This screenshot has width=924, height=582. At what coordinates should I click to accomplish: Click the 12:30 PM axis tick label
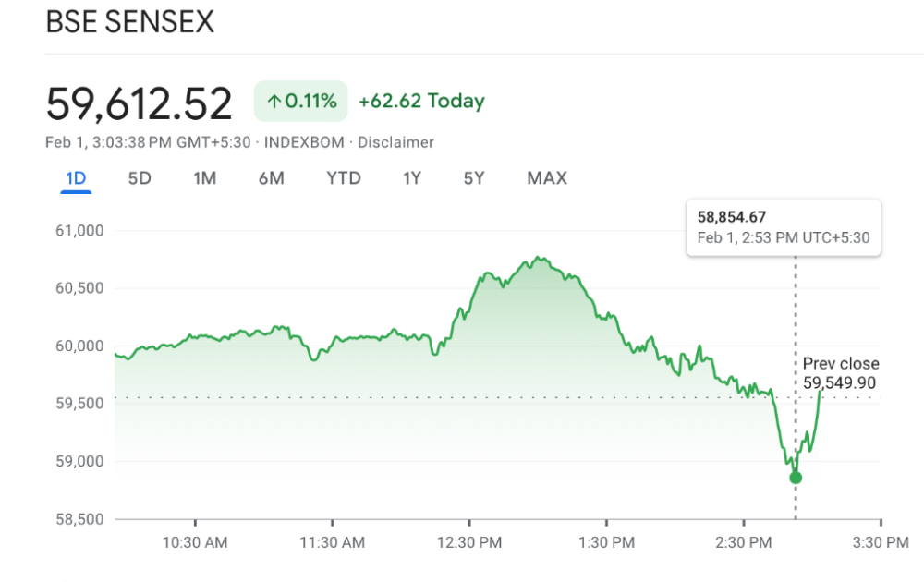pyautogui.click(x=469, y=542)
